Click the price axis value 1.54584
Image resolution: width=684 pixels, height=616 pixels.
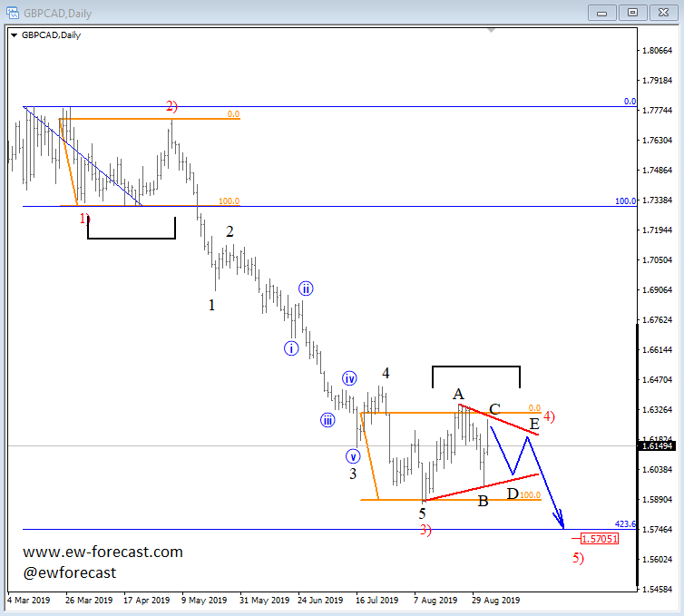pos(658,589)
